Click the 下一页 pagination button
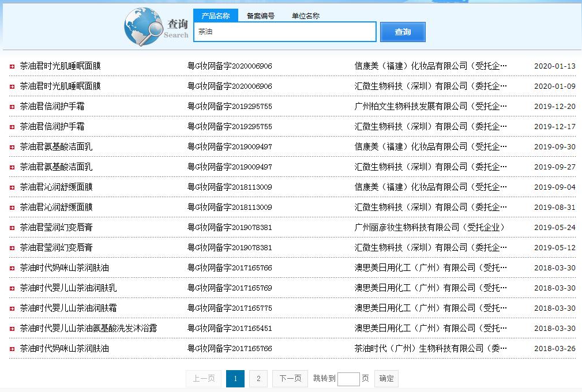This screenshot has width=582, height=392. pos(290,379)
